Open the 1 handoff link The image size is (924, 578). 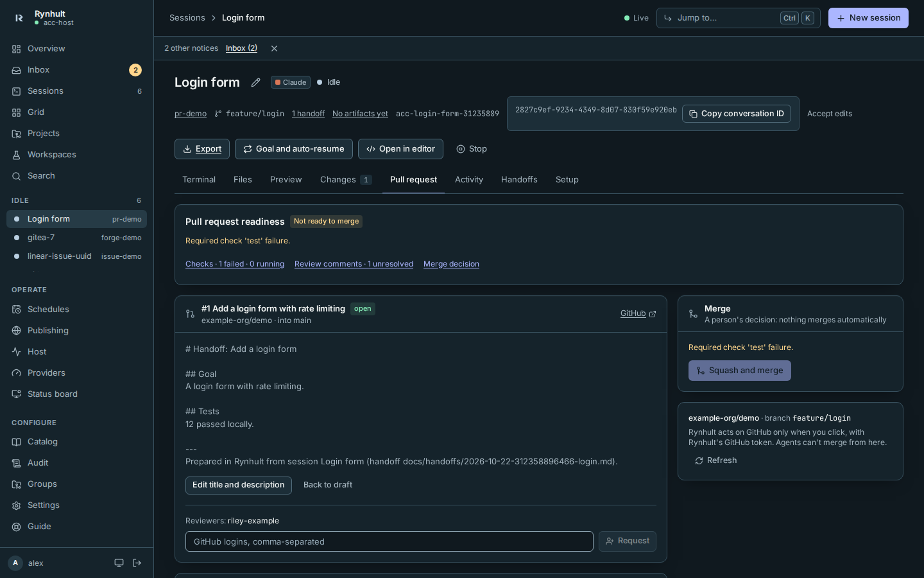pos(308,114)
